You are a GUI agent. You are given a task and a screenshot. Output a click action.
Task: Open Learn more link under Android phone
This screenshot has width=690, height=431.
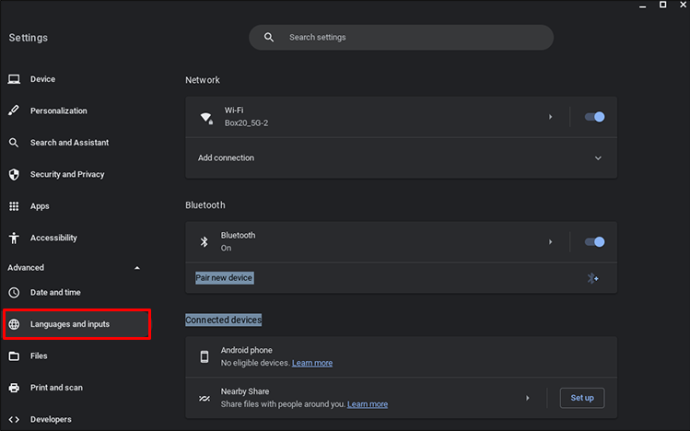[312, 363]
